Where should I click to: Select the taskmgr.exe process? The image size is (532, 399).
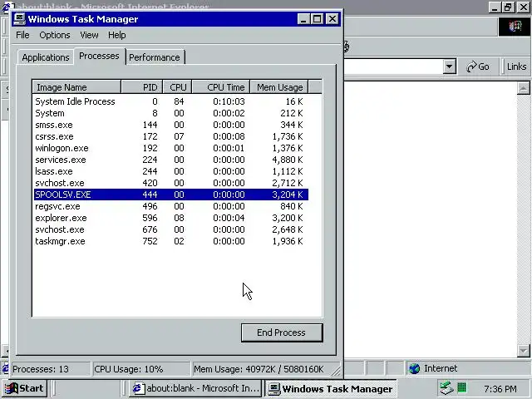[x=171, y=241]
